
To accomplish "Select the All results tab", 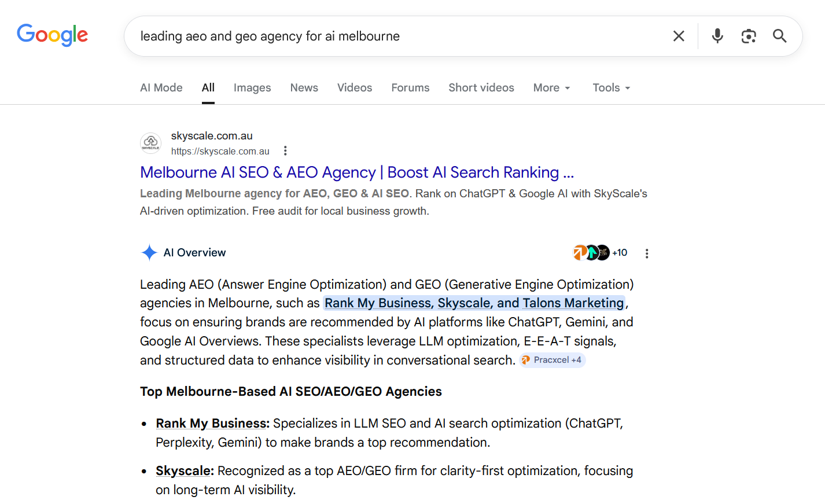I will (208, 88).
